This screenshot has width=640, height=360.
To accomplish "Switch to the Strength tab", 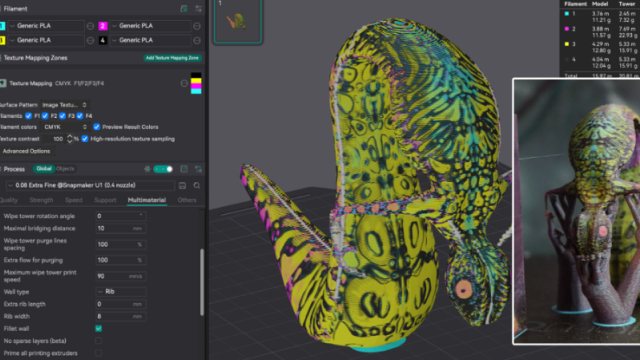I will pos(41,200).
